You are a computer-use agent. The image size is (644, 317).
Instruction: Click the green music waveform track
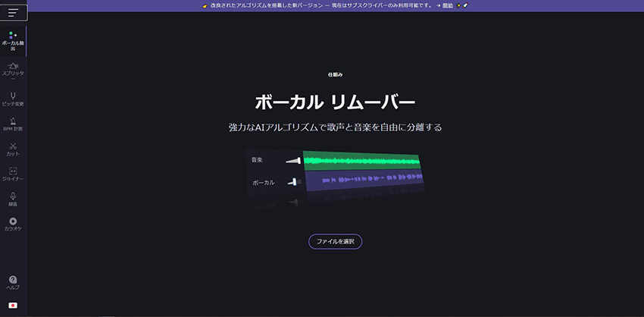pos(361,160)
